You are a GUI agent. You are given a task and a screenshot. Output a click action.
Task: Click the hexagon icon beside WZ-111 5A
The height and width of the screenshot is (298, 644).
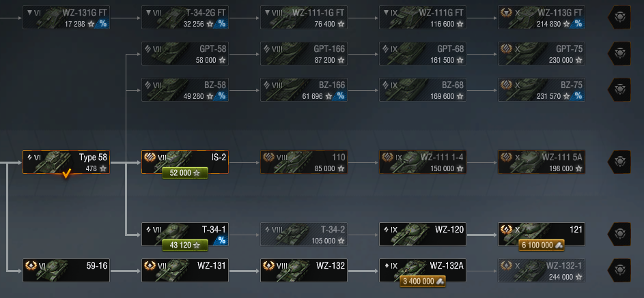619,162
